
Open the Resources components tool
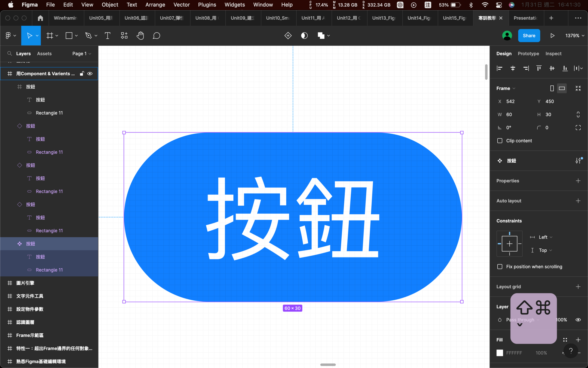click(x=124, y=36)
